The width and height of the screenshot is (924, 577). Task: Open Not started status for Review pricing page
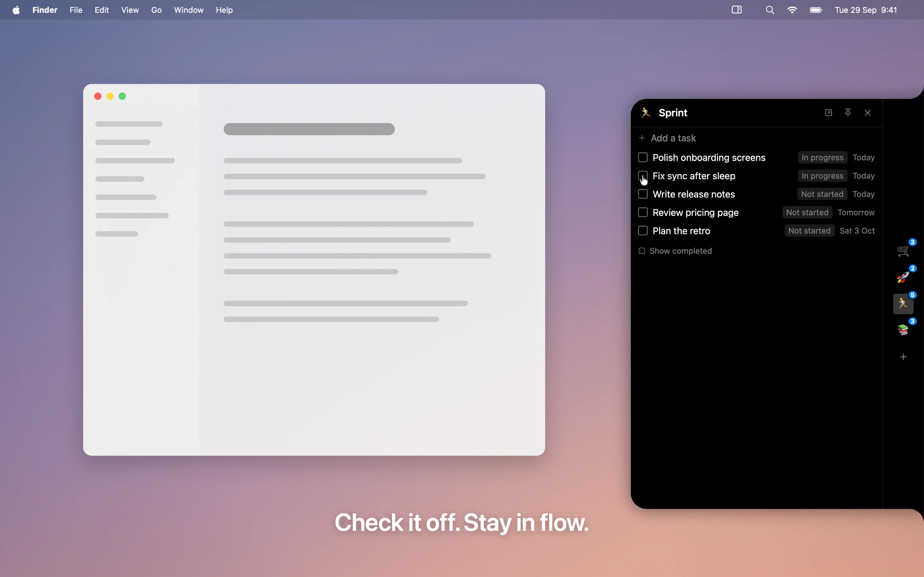point(807,212)
